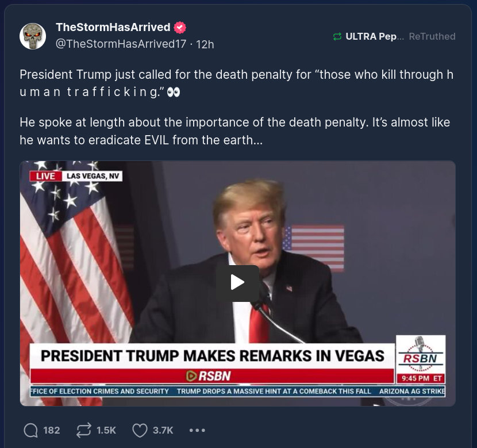Viewport: 477px width, 448px height.
Task: Open ULTRA Pep... reposter profile link
Action: 375,37
